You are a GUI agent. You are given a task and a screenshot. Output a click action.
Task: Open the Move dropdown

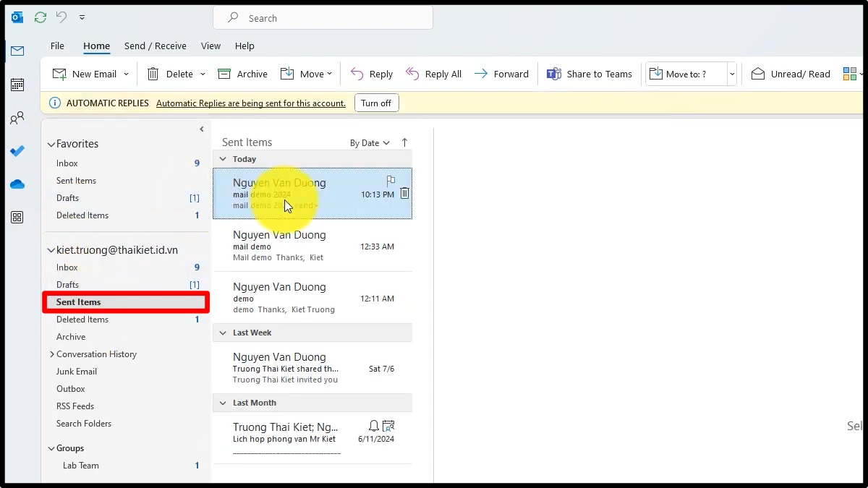point(306,74)
